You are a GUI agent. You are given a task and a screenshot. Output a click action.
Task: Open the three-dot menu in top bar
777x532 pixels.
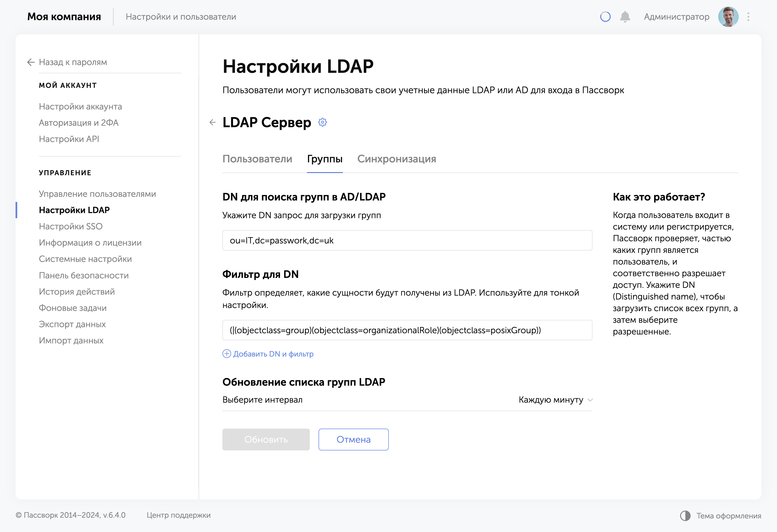pos(748,16)
